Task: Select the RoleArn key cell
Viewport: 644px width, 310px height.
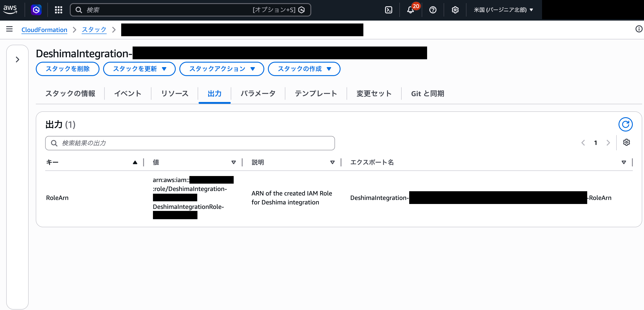Action: click(57, 198)
